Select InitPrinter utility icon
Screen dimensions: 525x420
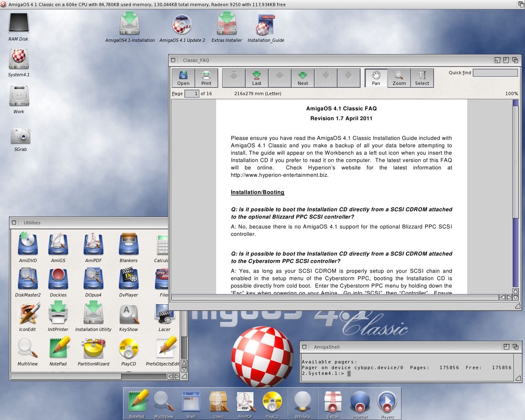tap(58, 316)
